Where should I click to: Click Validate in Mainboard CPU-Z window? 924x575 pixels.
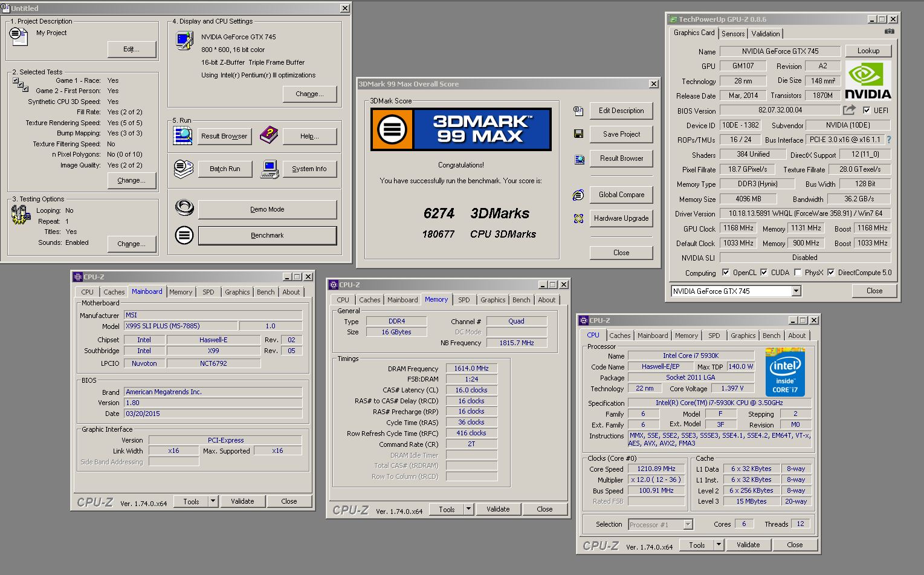[x=242, y=501]
